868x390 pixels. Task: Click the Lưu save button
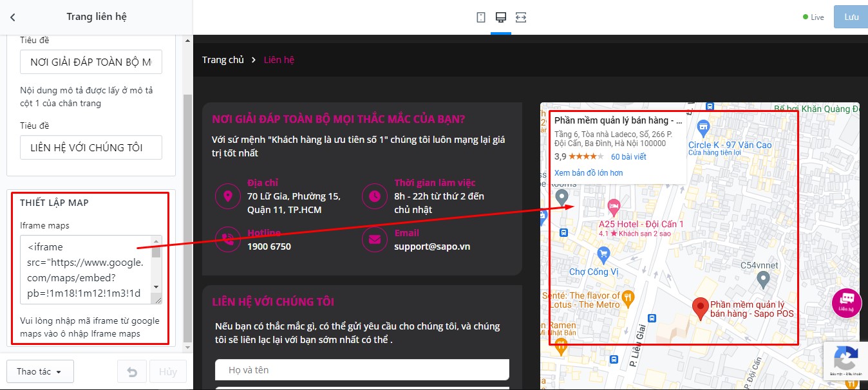pyautogui.click(x=851, y=17)
